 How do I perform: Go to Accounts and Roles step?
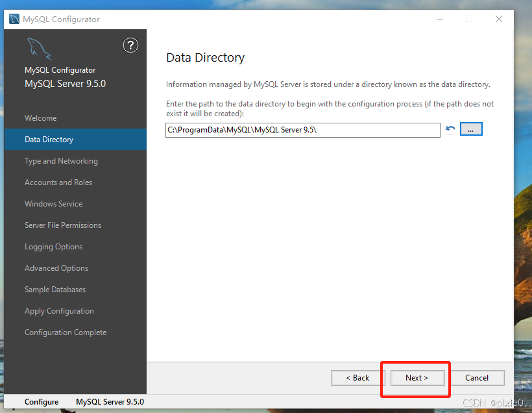pos(75,182)
